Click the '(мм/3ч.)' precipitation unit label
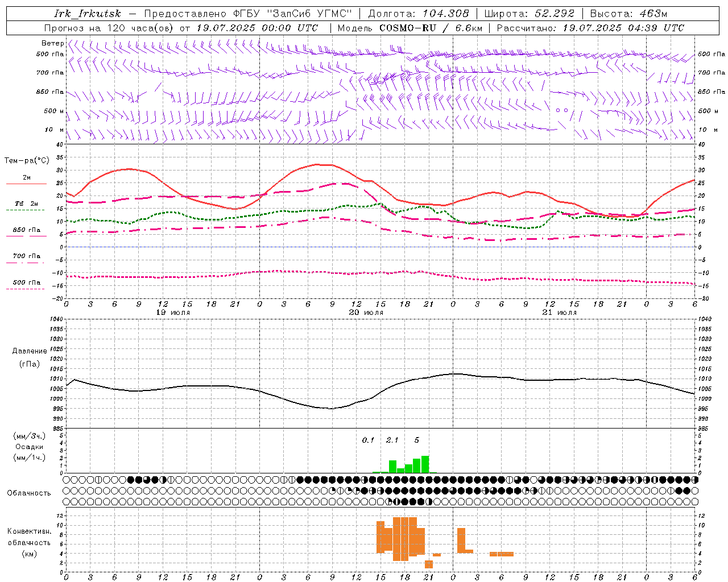Image resolution: width=728 pixels, height=582 pixels. [x=30, y=436]
